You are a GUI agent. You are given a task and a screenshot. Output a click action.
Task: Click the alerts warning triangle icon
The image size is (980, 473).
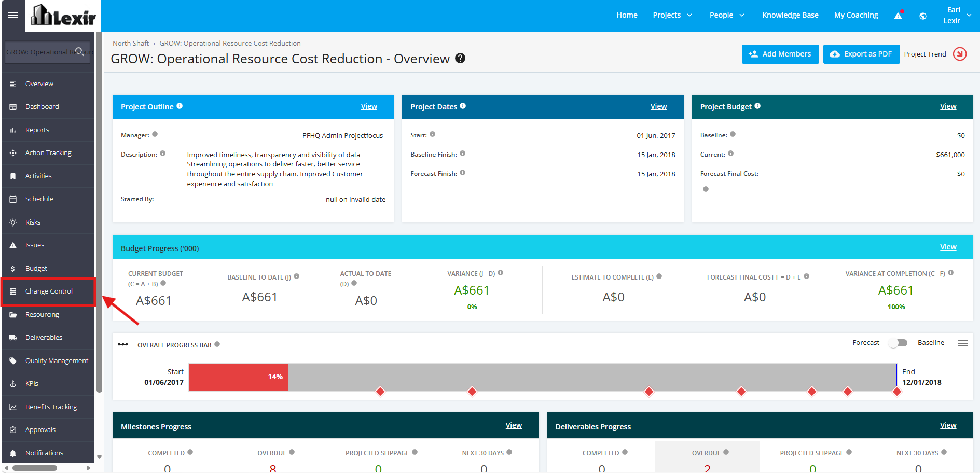pyautogui.click(x=898, y=16)
